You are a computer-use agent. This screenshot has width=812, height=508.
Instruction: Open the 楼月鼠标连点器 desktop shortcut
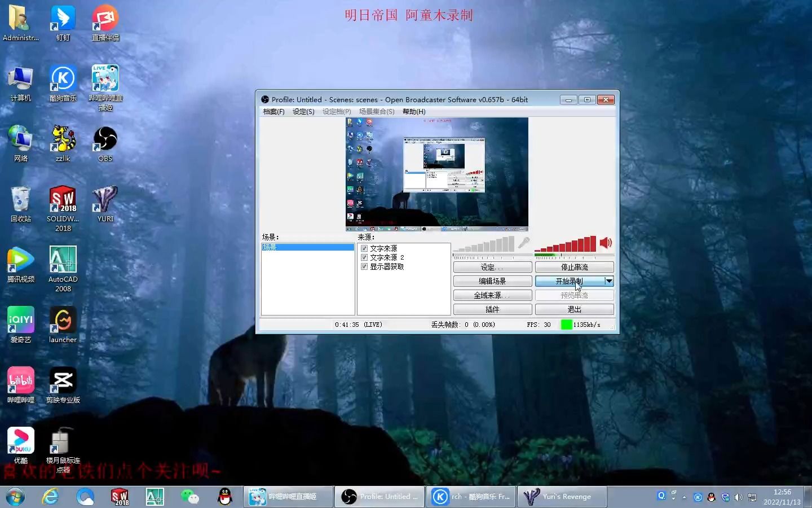pos(63,450)
